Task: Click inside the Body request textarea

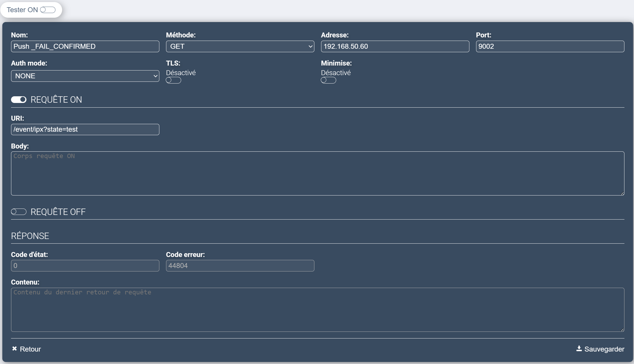Action: (x=317, y=173)
